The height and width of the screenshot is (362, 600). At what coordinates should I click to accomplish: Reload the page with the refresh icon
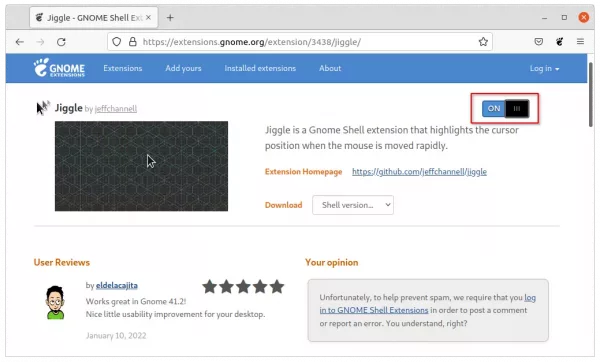pyautogui.click(x=61, y=42)
